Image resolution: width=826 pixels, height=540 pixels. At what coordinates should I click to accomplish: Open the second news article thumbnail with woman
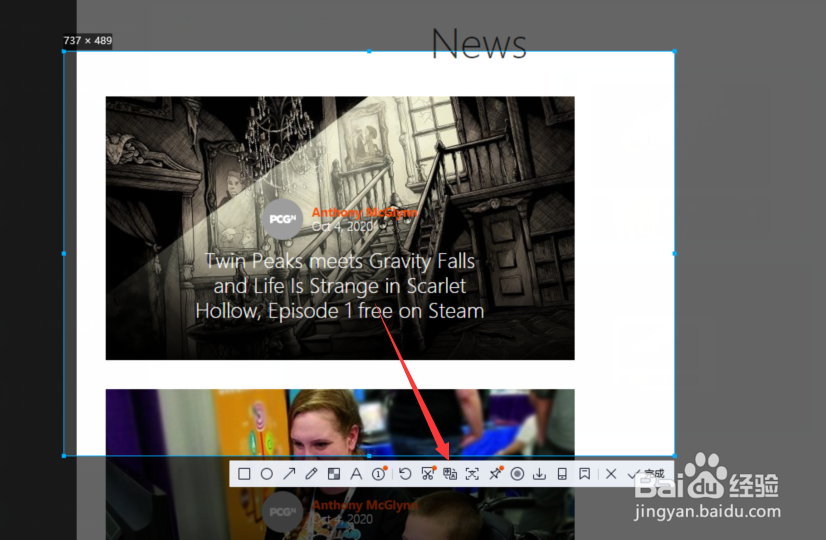[340, 464]
